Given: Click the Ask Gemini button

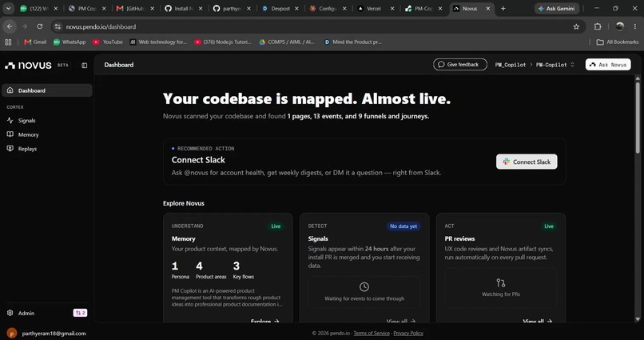Looking at the screenshot, I should click(x=557, y=8).
